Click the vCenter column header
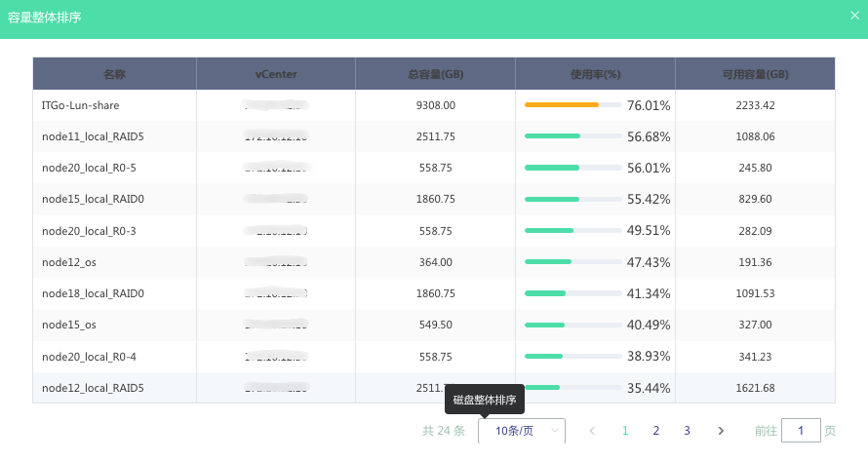Screen dimensions: 868x461 276,74
